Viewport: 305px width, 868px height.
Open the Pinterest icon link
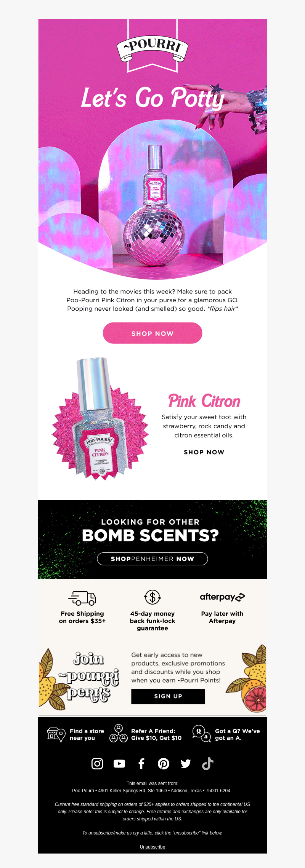164,764
